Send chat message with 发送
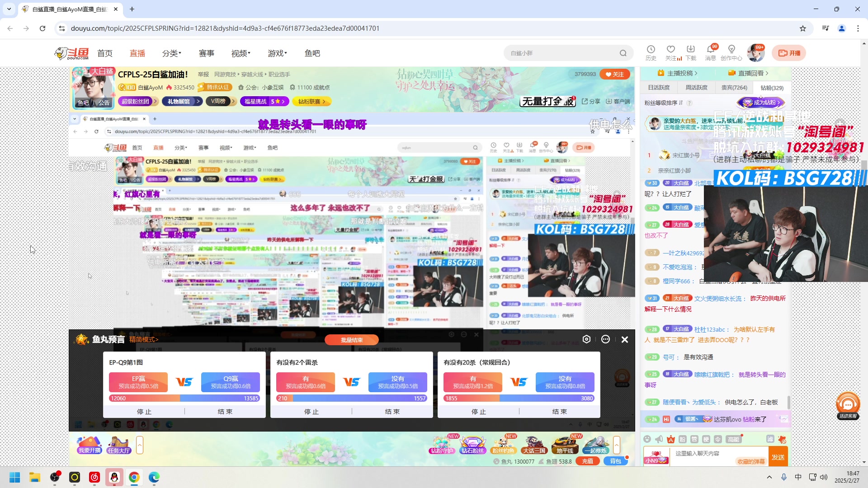The height and width of the screenshot is (488, 868). [x=778, y=457]
